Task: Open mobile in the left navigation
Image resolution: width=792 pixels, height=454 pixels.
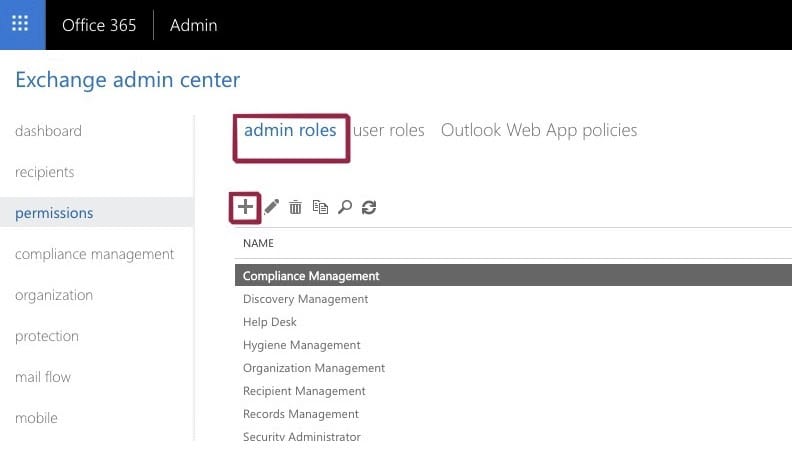Action: pos(36,418)
